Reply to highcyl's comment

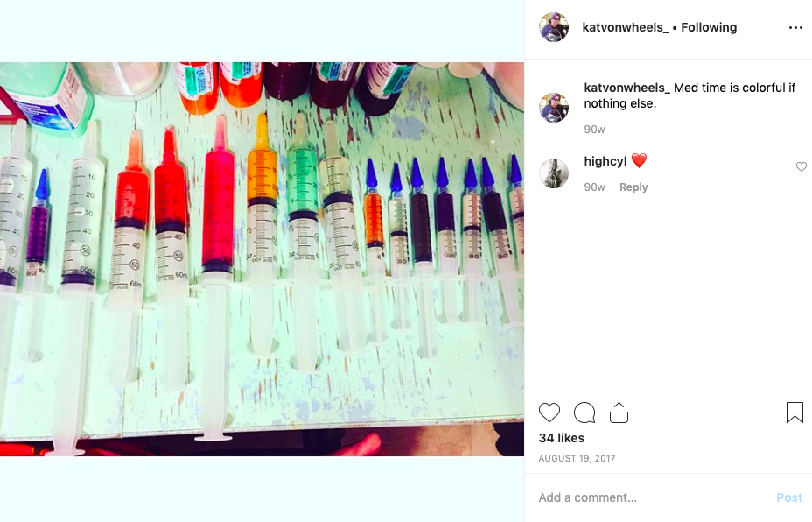click(633, 187)
